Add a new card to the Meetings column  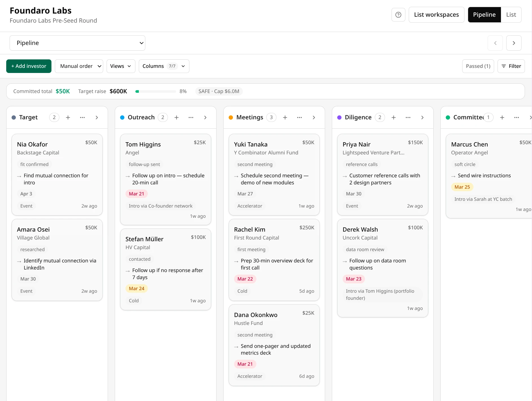tap(285, 117)
